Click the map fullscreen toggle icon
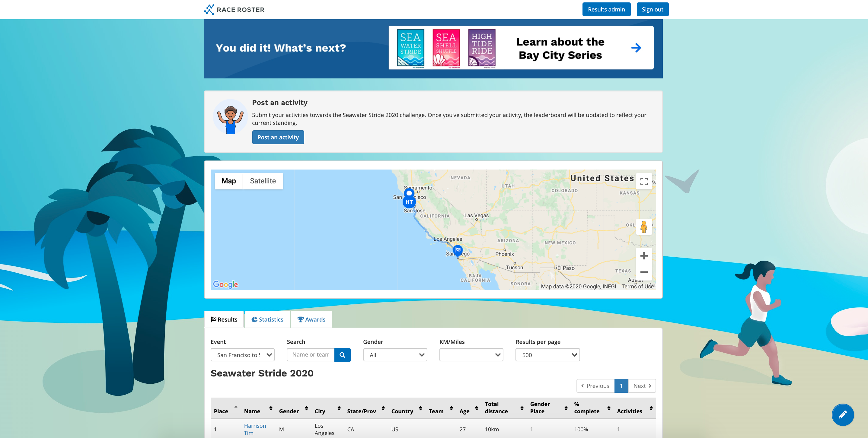The height and width of the screenshot is (438, 868). [x=643, y=182]
